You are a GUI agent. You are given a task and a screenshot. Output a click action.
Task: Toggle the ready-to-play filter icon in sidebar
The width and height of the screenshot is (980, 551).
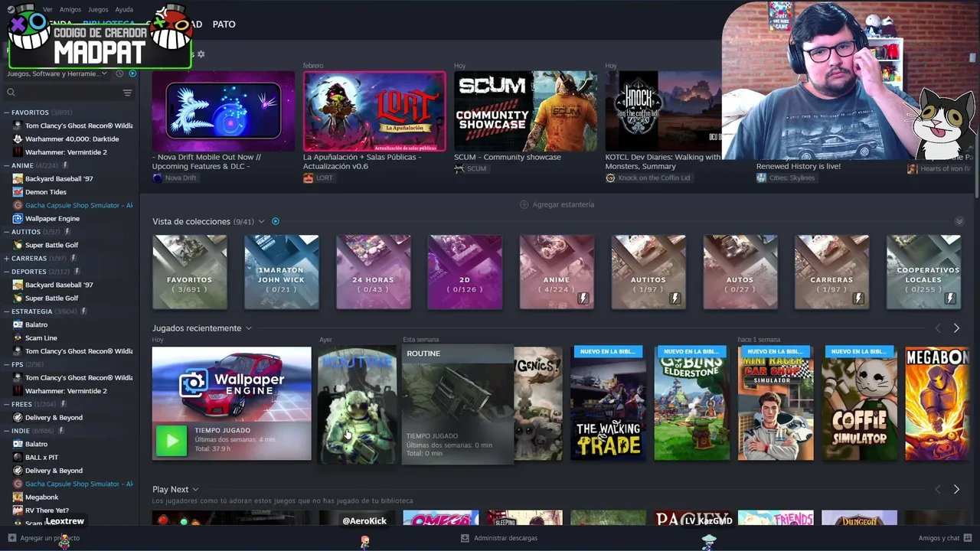(x=132, y=73)
